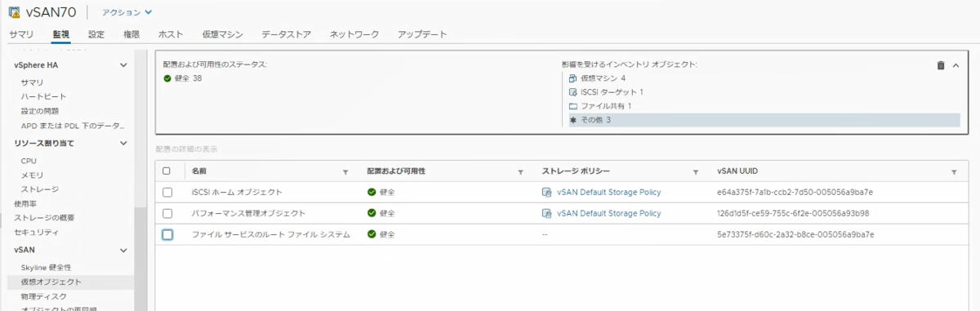Switch to the 設定 tab

96,34
